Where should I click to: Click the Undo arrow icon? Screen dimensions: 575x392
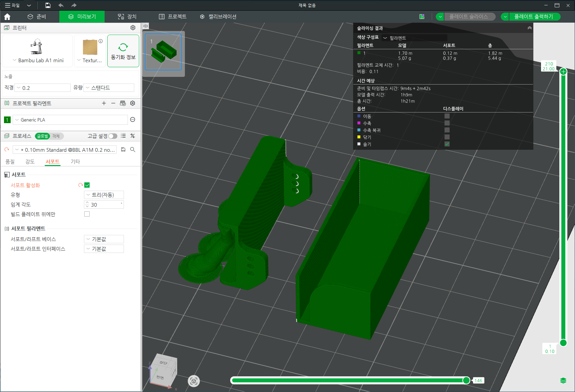[x=61, y=5]
